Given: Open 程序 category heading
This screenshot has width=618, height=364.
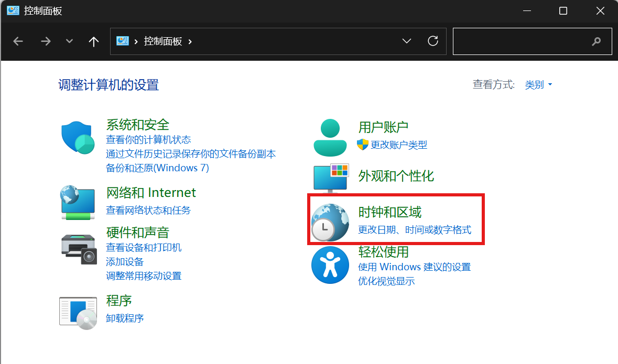Looking at the screenshot, I should pyautogui.click(x=118, y=301).
